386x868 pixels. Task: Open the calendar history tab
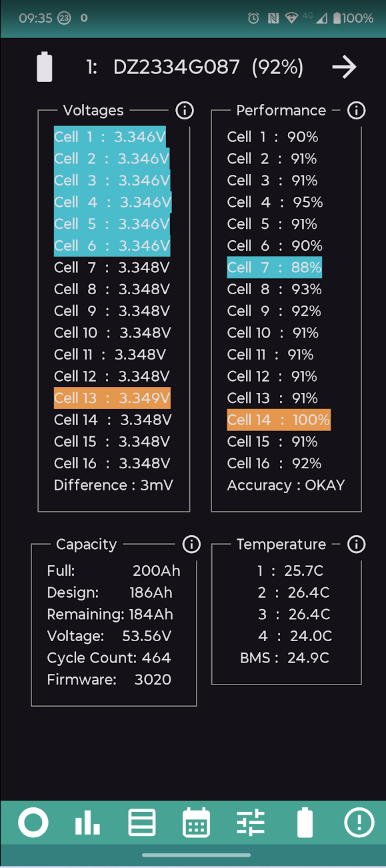coord(196,823)
